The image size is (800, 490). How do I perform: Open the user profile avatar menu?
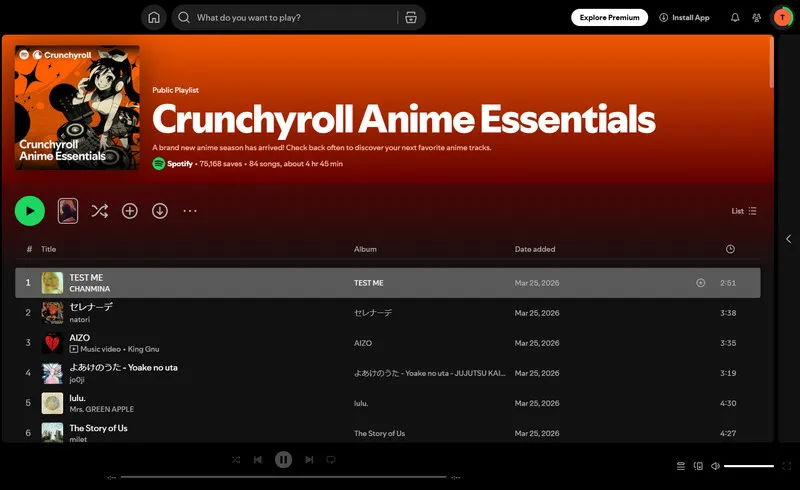[782, 17]
